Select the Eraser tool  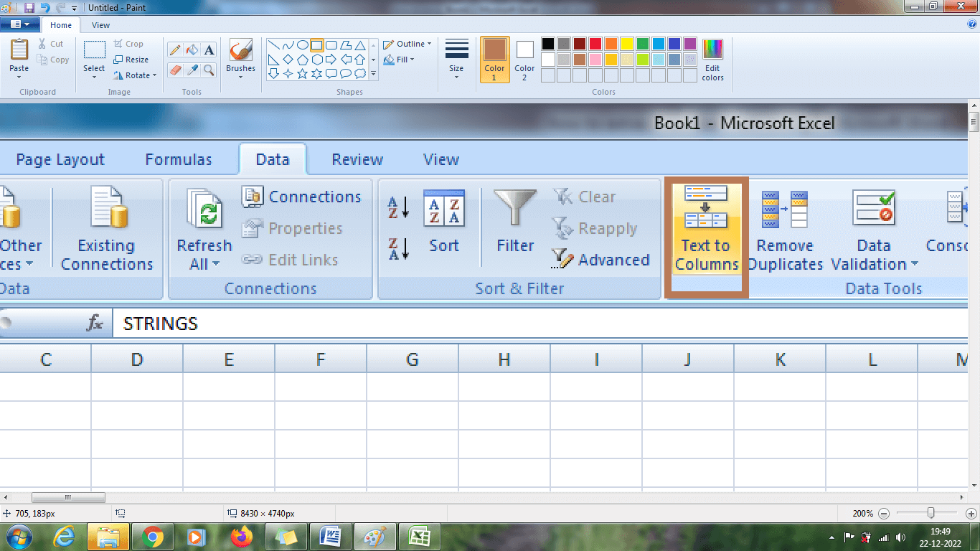(x=174, y=70)
